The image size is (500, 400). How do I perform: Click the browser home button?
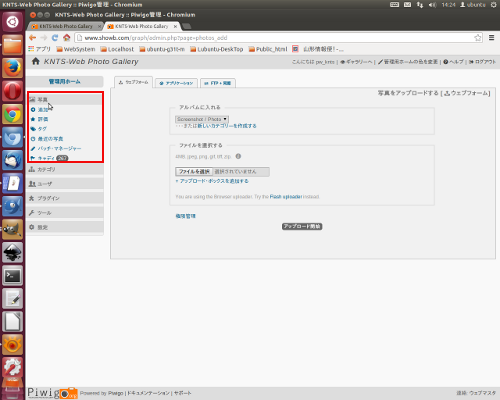tap(67, 38)
